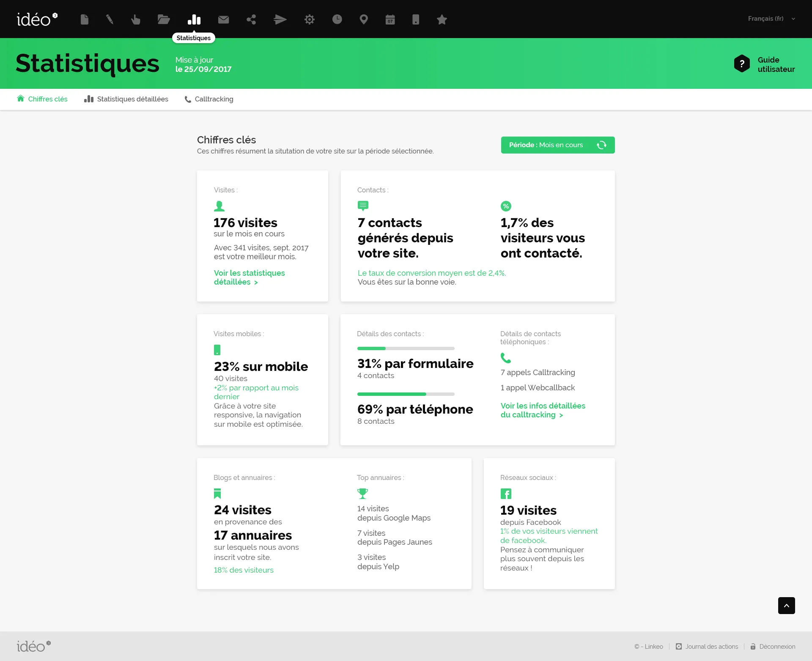Follow 'Voir les statistiques détaillées' link
Viewport: 812px width, 661px height.
[x=249, y=277]
